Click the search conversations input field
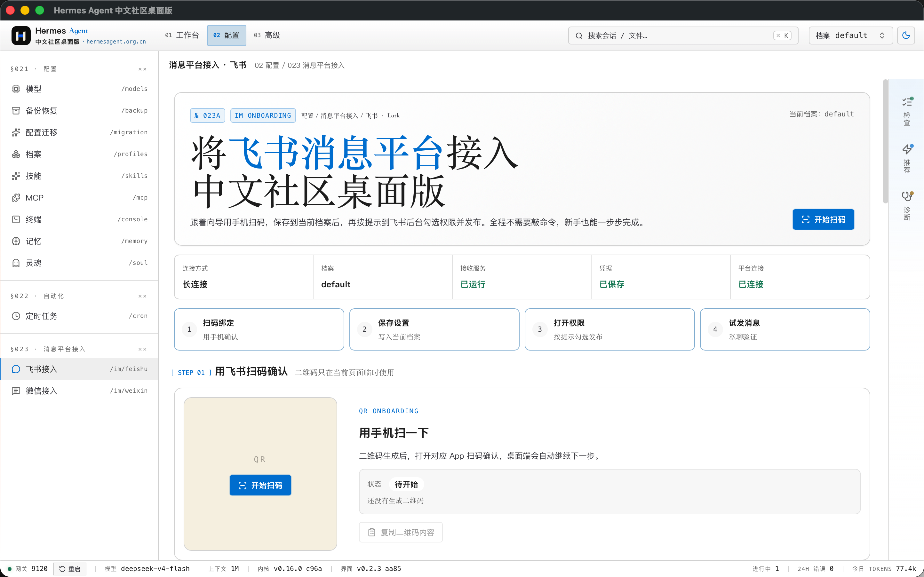 click(x=683, y=36)
